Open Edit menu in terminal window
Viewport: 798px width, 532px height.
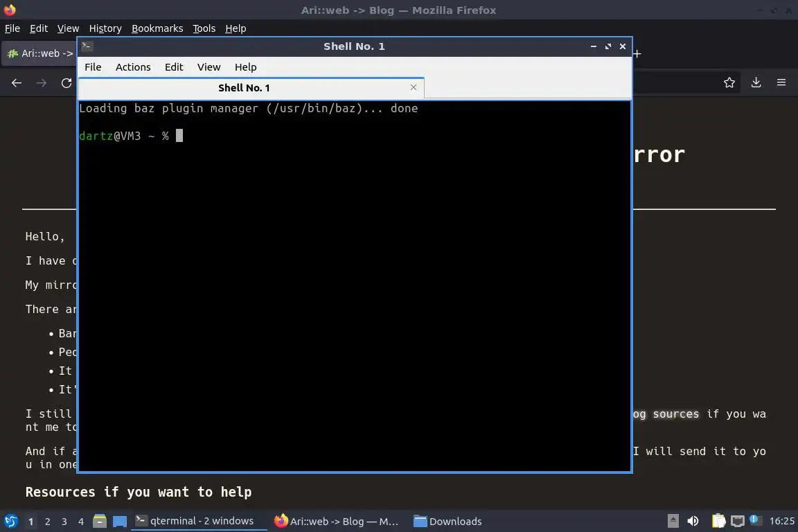pyautogui.click(x=174, y=67)
